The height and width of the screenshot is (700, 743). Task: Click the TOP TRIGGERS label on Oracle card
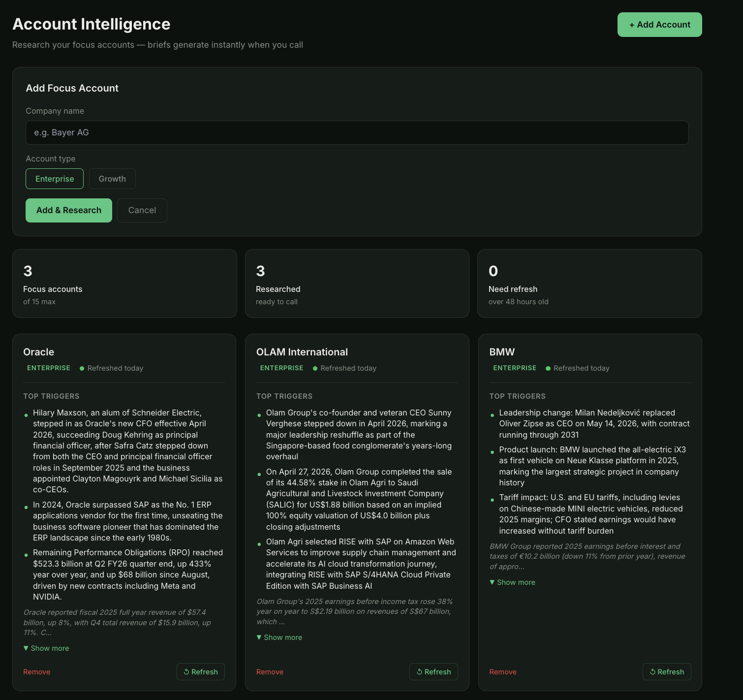51,396
